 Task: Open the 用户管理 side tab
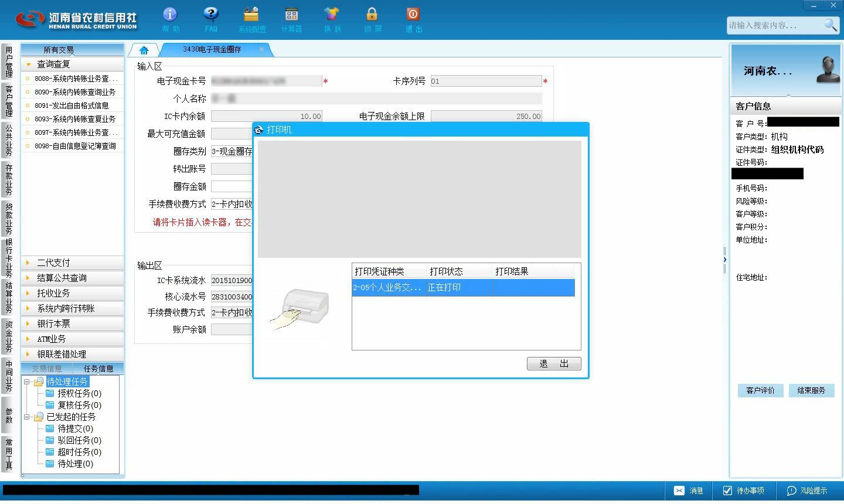coord(9,62)
